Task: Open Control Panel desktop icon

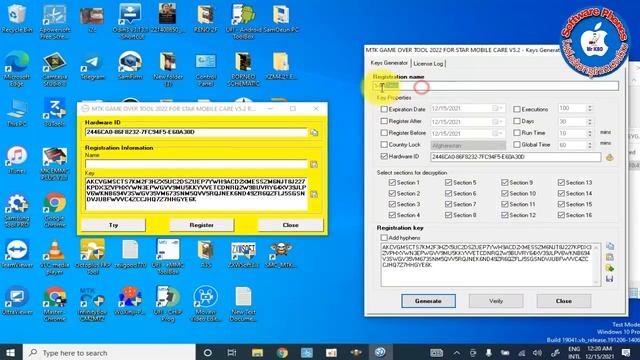Action: tap(205, 69)
